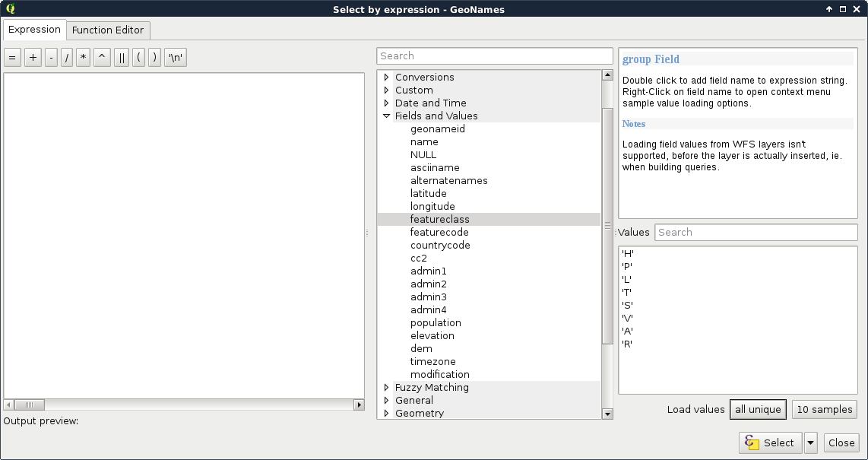Load all unique field values
Screen dimensions: 868x460
point(758,409)
